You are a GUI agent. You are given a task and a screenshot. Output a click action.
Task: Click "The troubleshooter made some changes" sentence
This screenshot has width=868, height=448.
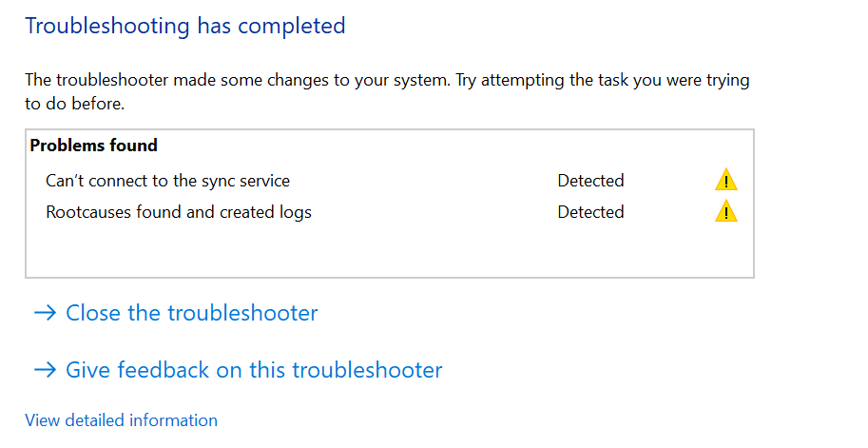pyautogui.click(x=238, y=80)
